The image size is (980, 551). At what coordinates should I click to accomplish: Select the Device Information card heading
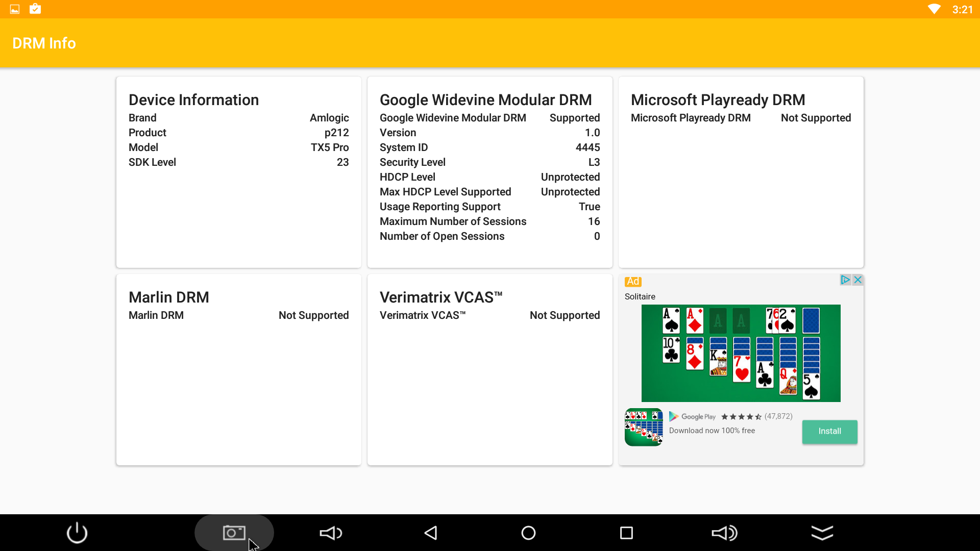point(193,100)
